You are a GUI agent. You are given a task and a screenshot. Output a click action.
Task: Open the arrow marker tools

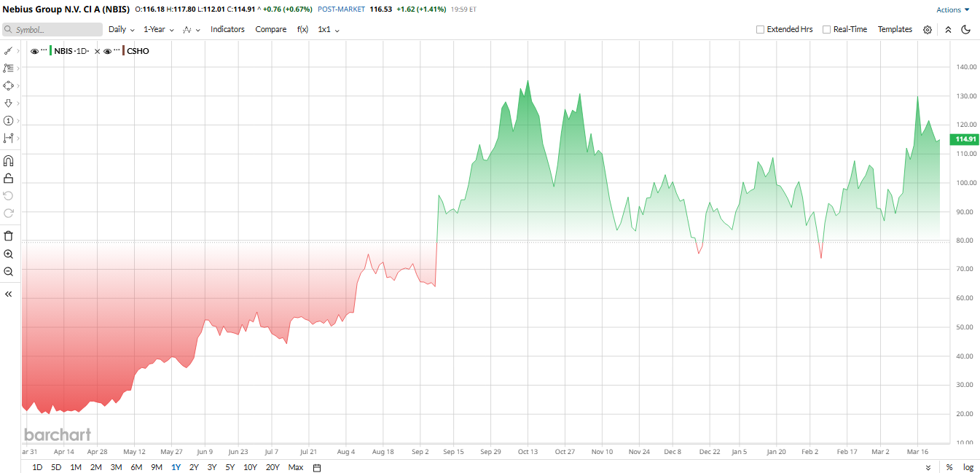coord(8,103)
